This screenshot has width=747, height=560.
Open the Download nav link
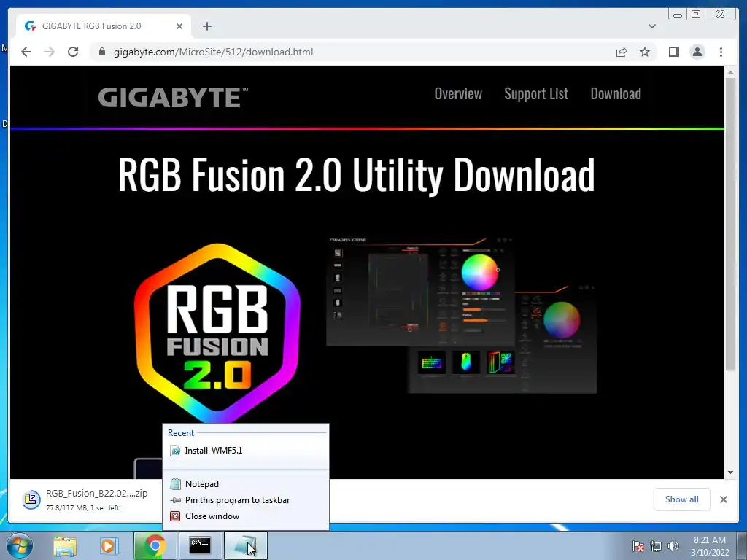(x=616, y=94)
